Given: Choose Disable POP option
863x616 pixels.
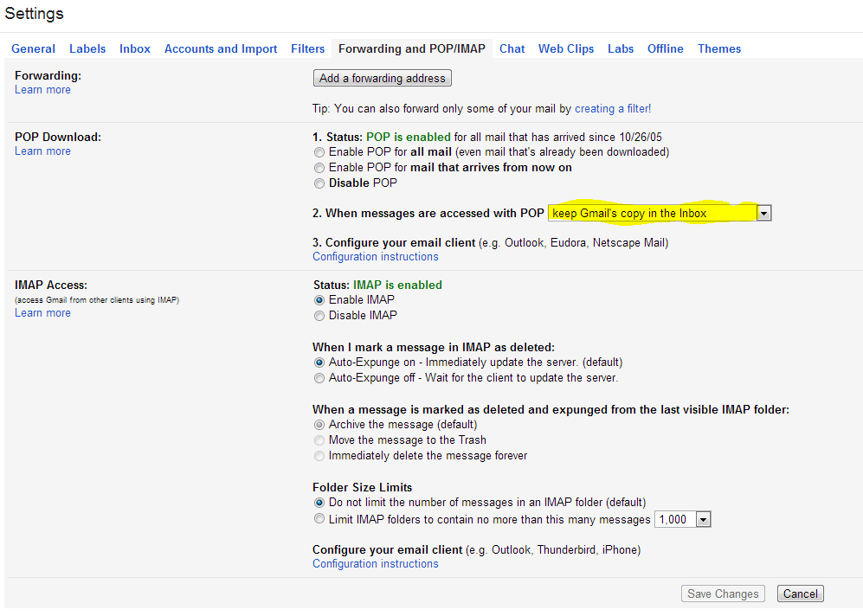Looking at the screenshot, I should point(319,183).
